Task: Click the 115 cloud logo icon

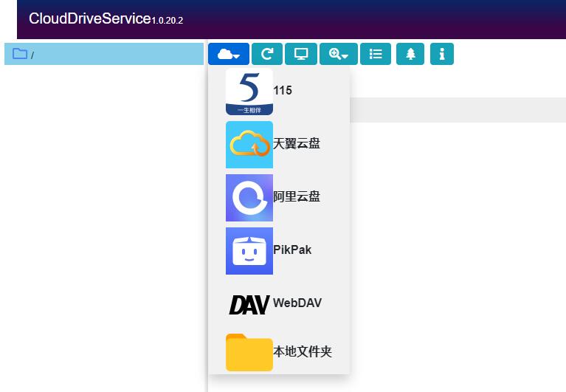Action: (x=249, y=92)
